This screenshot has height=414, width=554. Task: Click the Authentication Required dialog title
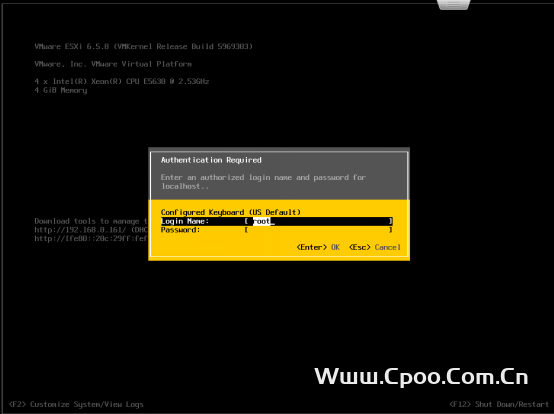coord(211,160)
